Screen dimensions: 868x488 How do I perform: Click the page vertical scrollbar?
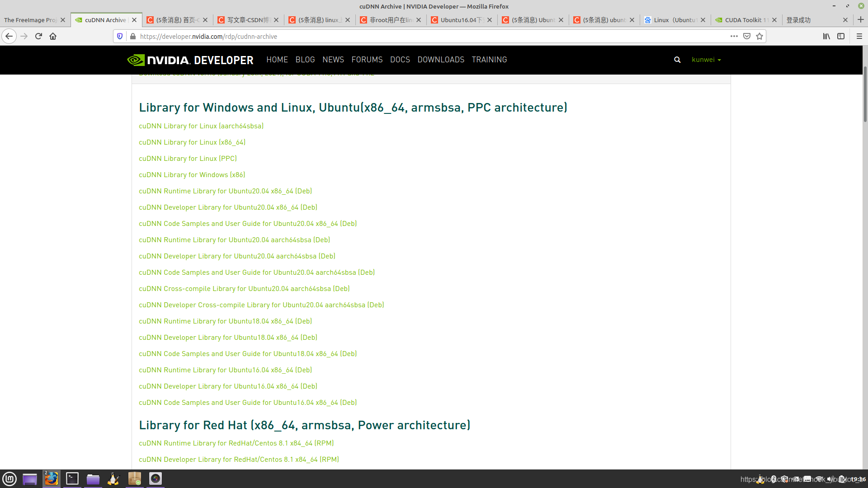point(865,95)
